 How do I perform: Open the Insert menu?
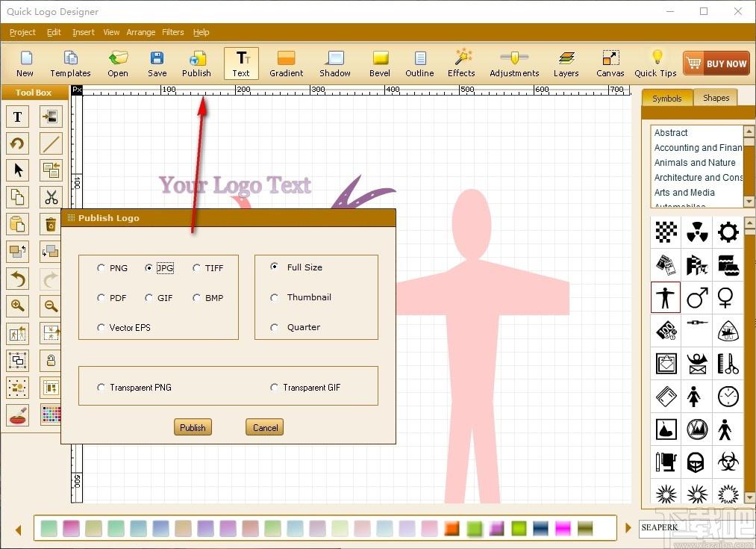tap(84, 32)
